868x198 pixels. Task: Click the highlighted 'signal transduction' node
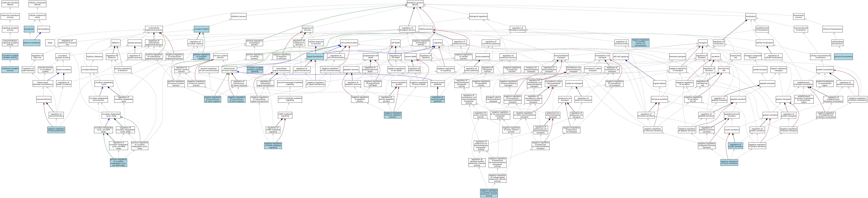(x=315, y=56)
